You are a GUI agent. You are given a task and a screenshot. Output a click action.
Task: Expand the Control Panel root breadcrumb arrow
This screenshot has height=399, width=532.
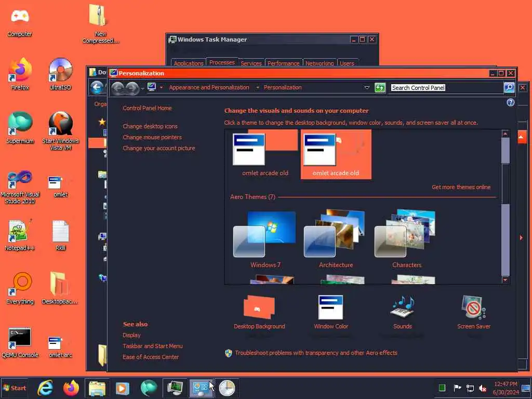click(x=161, y=87)
